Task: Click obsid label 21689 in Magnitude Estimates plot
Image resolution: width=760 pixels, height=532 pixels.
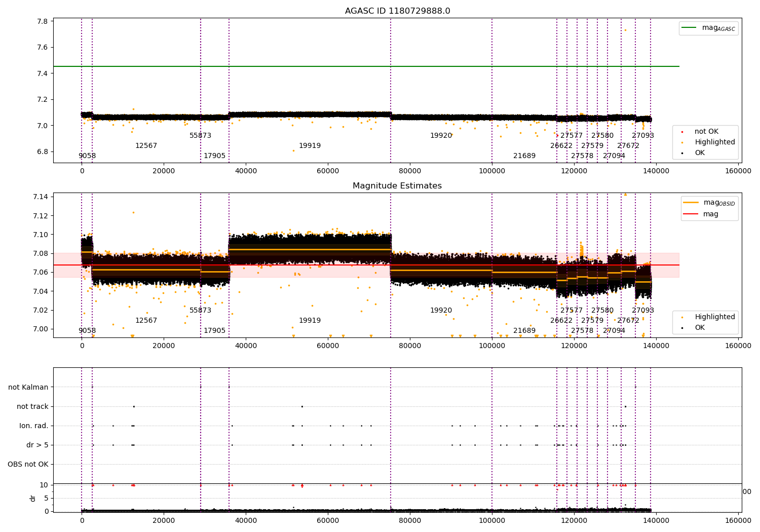Action: pos(524,331)
